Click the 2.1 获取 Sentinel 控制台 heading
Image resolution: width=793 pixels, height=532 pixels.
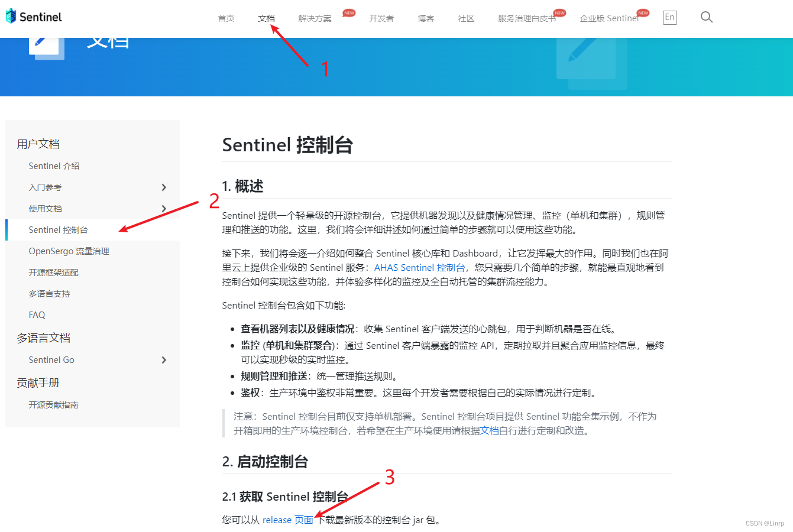285,497
